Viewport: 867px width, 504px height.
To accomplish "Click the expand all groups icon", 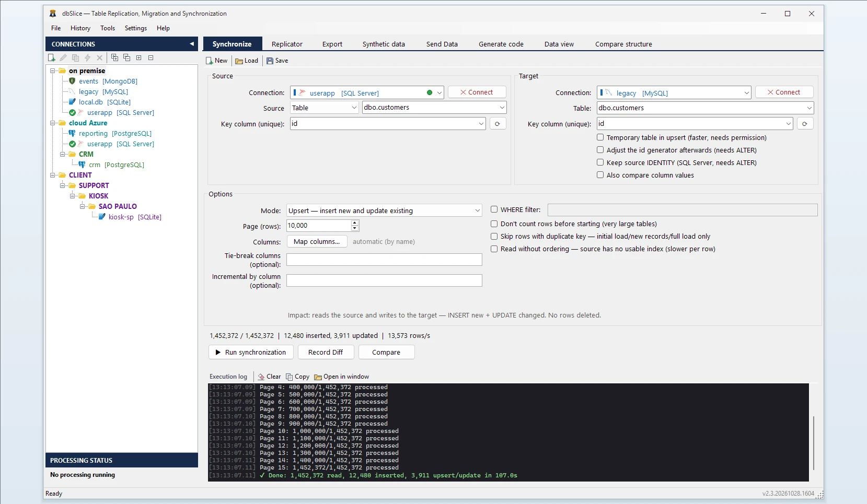I will point(114,58).
